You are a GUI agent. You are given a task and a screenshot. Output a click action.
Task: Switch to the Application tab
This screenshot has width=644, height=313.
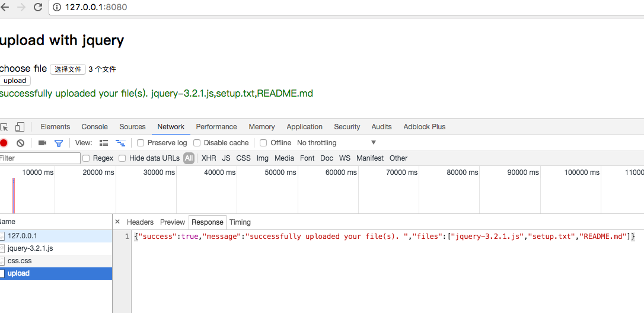(304, 127)
